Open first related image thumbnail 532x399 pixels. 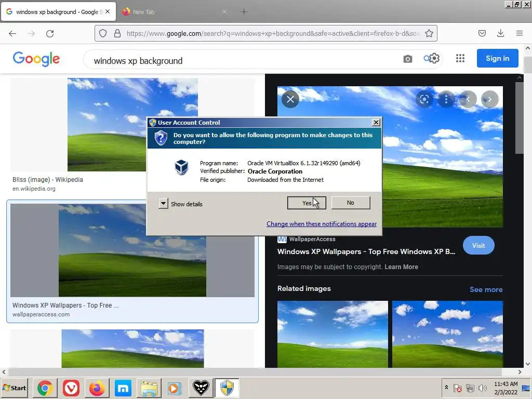pyautogui.click(x=332, y=334)
